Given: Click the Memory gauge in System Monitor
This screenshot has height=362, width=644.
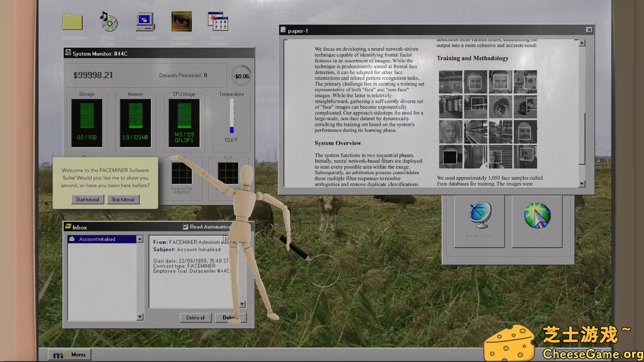Looking at the screenshot, I should click(136, 123).
